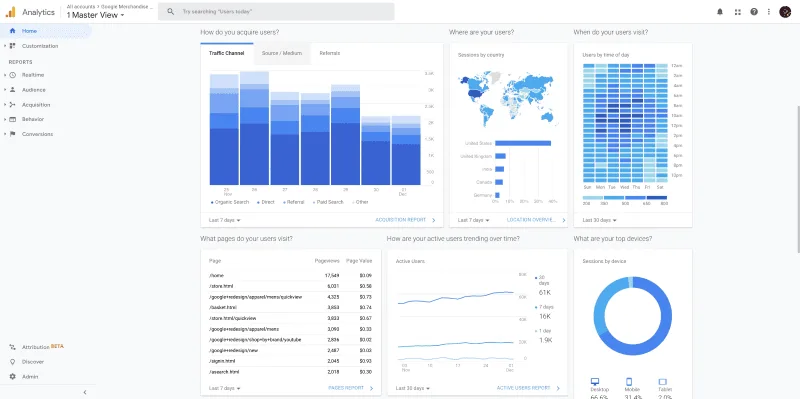Click the search magnifier icon
This screenshot has height=399, width=800.
pos(171,11)
